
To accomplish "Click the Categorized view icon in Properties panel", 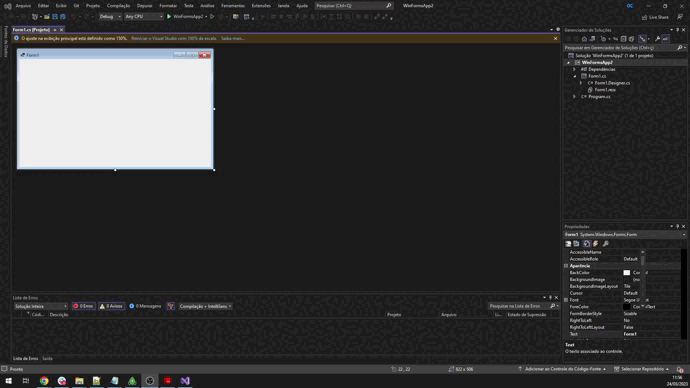I will [x=568, y=244].
